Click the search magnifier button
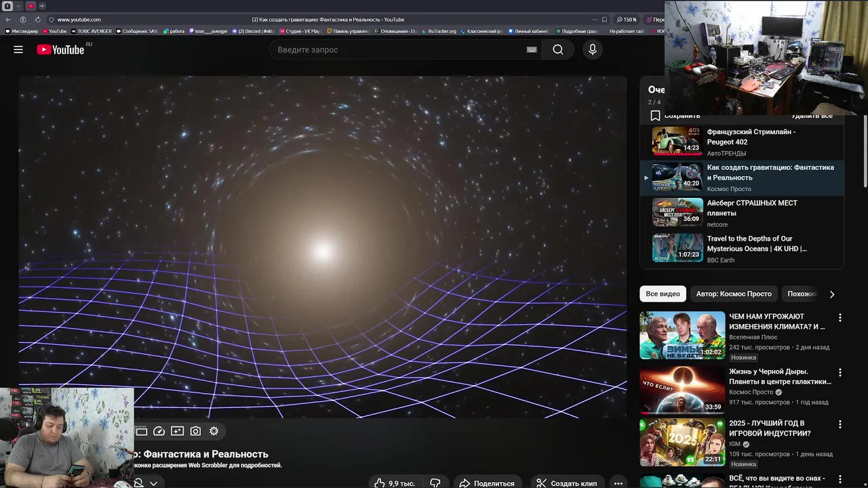868x488 pixels. (x=557, y=49)
